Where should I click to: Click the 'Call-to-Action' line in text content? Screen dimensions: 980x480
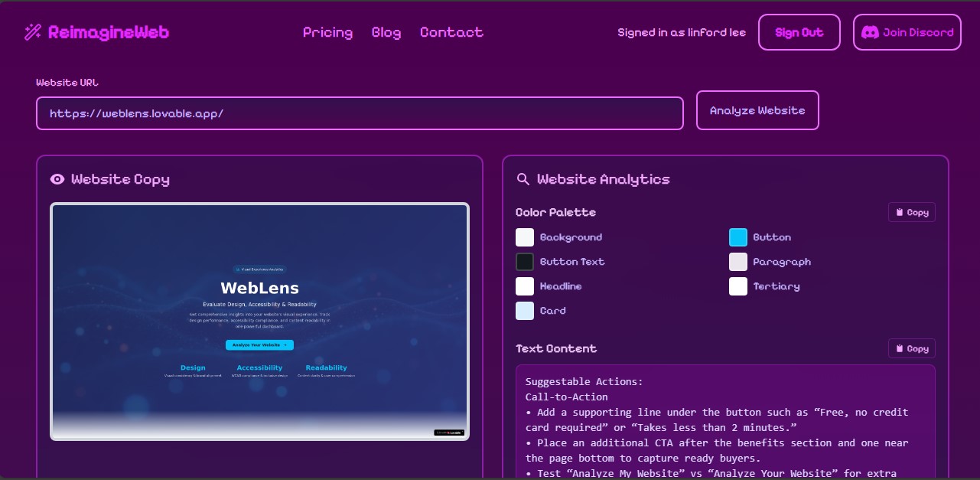pos(567,397)
